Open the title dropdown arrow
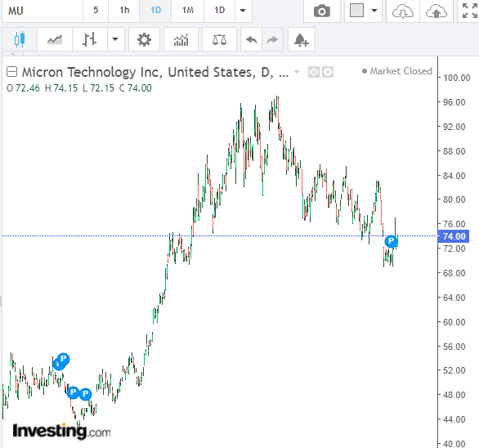The height and width of the screenshot is (448, 479). [297, 72]
